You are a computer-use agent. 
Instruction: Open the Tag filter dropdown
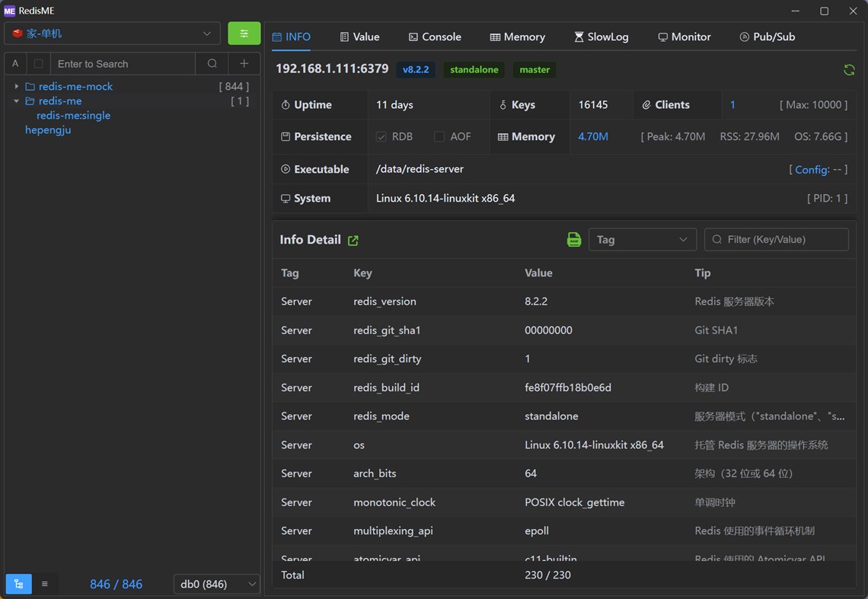coord(642,240)
